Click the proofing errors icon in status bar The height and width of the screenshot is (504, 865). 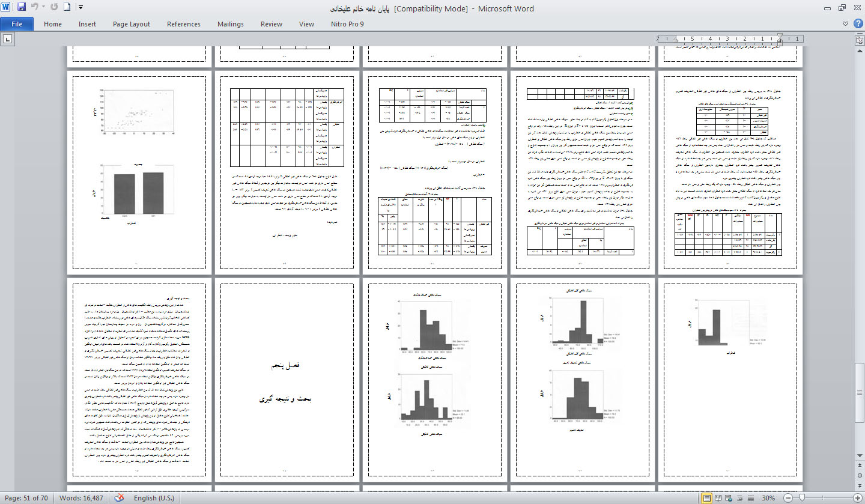(x=120, y=498)
